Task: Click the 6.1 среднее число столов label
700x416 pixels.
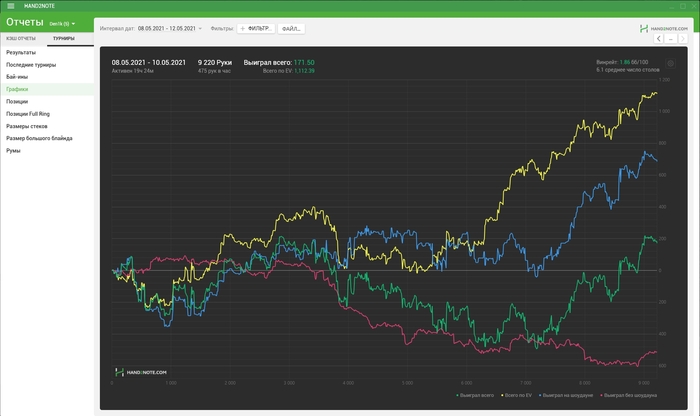Action: pyautogui.click(x=628, y=70)
